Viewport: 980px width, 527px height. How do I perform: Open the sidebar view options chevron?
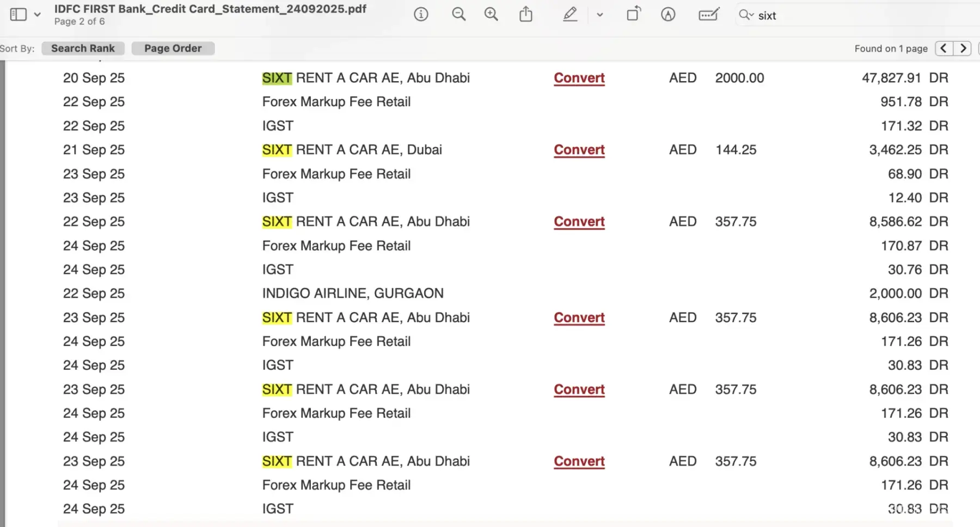tap(37, 15)
